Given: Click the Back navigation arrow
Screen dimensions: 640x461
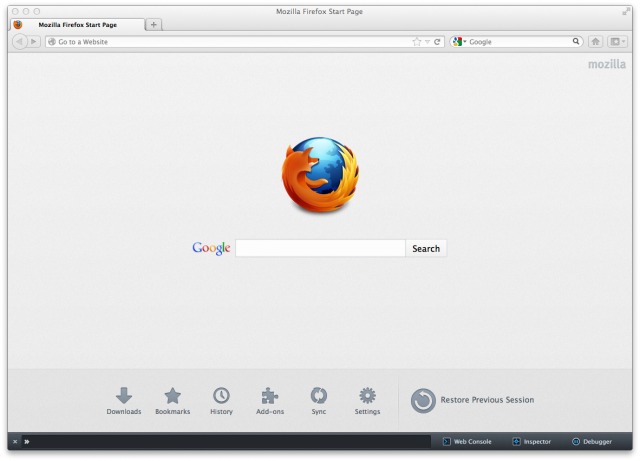Looking at the screenshot, I should click(20, 42).
